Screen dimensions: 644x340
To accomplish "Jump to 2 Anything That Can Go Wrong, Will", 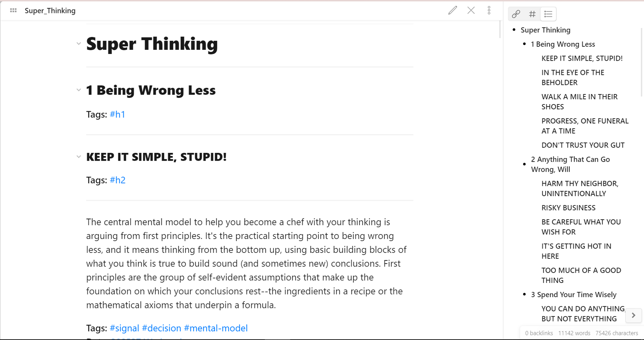I will 570,164.
